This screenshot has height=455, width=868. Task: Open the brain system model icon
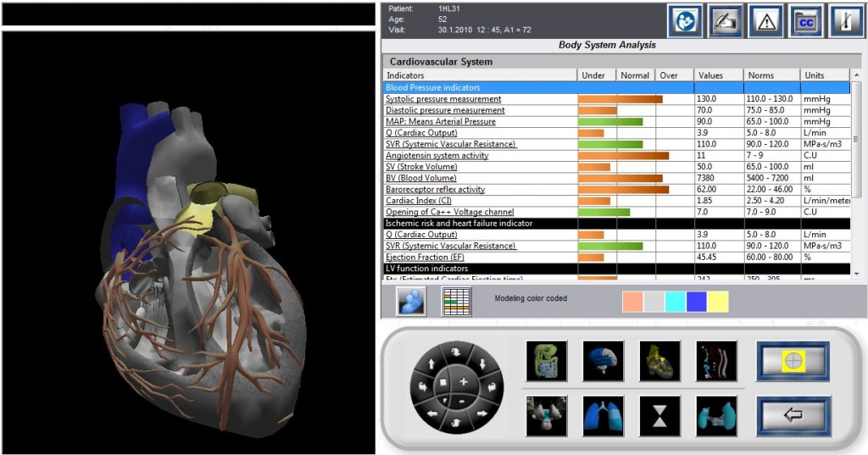pos(603,361)
